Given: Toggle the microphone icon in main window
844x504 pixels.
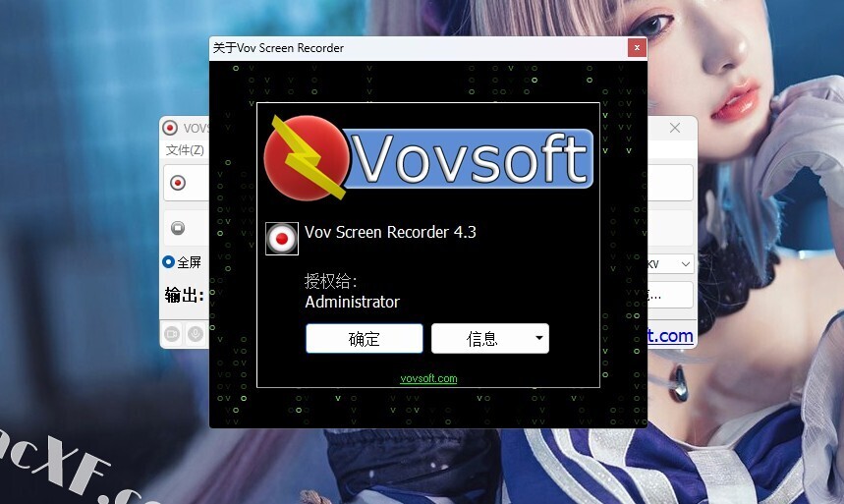Looking at the screenshot, I should point(196,334).
